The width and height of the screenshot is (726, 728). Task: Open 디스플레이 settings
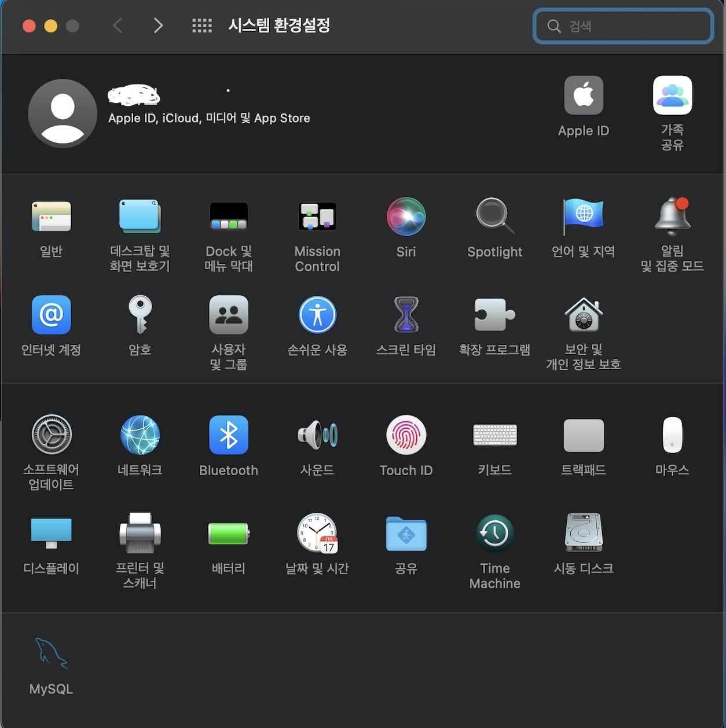52,533
